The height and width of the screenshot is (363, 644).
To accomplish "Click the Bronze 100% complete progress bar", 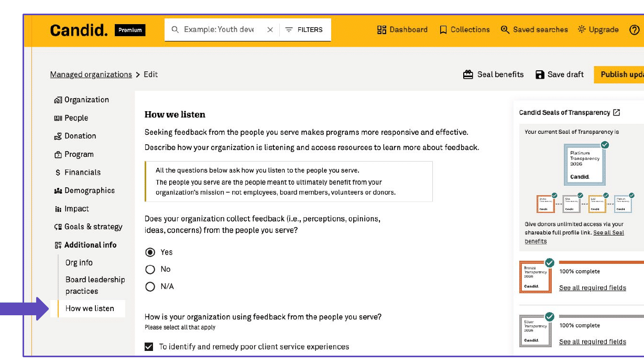I will tap(602, 262).
